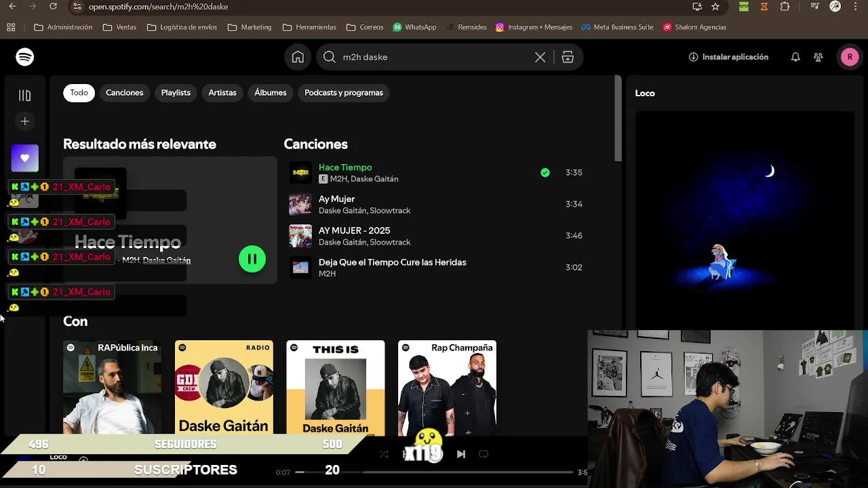
Task: Select song row 'AY MUJER - 2025'
Action: (x=437, y=236)
